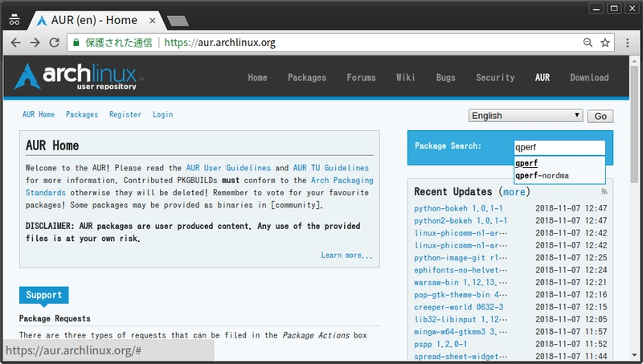Open python2-bokeh 1.0.1-1 package
Image resolution: width=643 pixels, height=364 pixels.
(461, 220)
